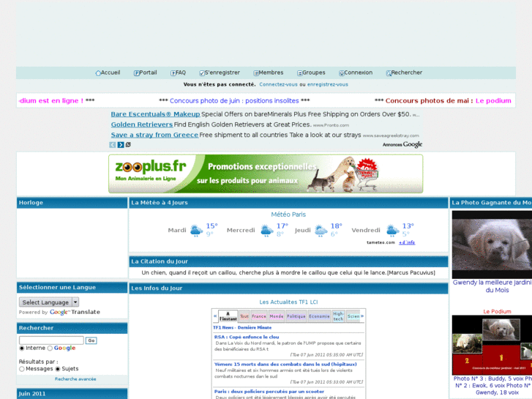This screenshot has width=532, height=399.
Task: Select the Google search radio button
Action: coord(50,348)
